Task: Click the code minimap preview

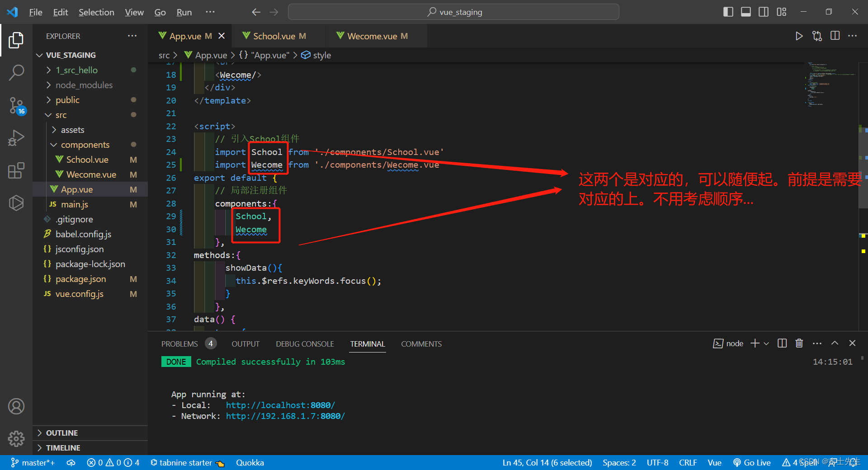Action: click(x=831, y=84)
